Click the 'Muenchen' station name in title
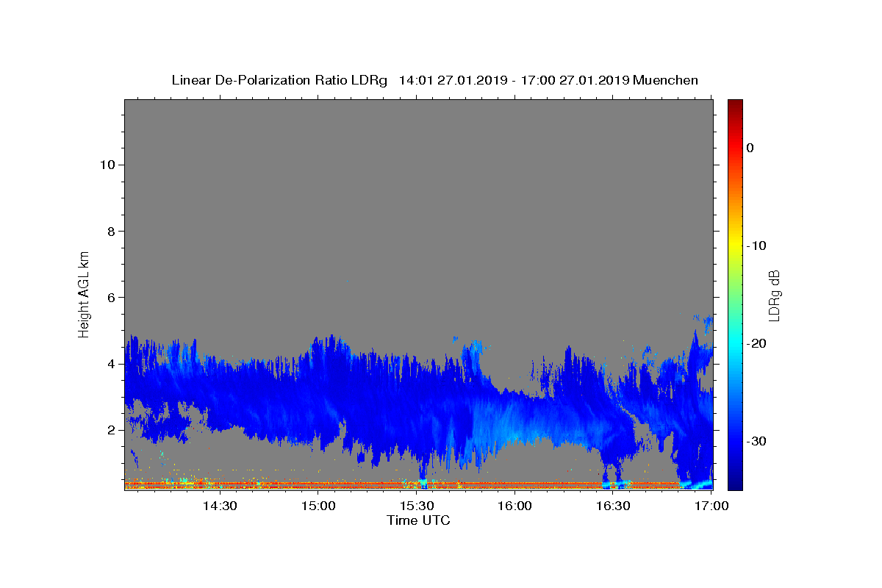Viewport: 882px width, 588px height. coord(665,80)
